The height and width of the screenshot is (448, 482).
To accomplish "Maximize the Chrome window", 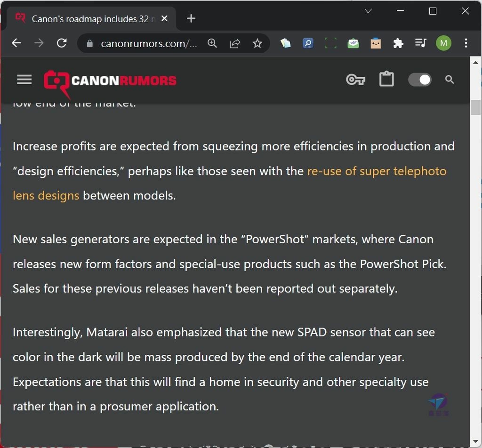I will pyautogui.click(x=433, y=11).
